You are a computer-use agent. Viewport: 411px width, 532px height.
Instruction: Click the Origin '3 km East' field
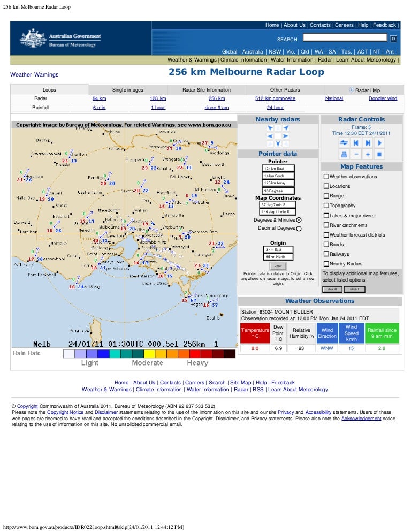[x=278, y=249]
